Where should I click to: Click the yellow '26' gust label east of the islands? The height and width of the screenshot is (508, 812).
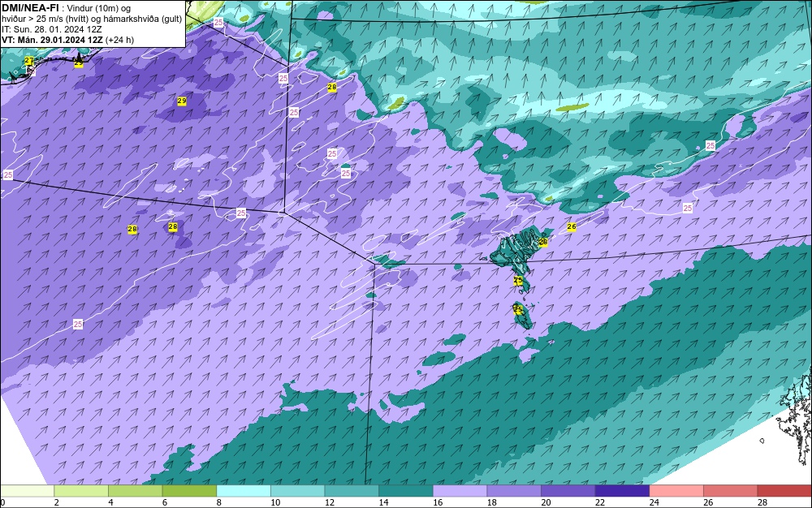571,226
